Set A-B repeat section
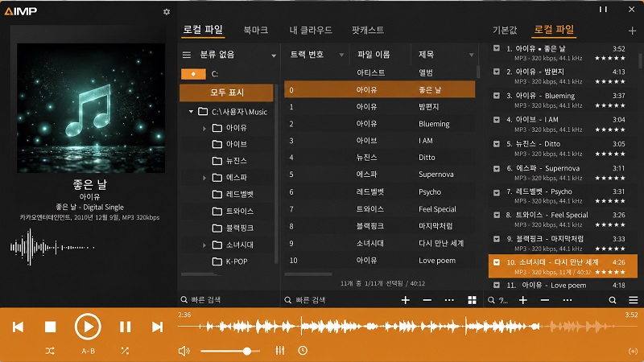Viewport: 644px width, 362px height. click(88, 351)
